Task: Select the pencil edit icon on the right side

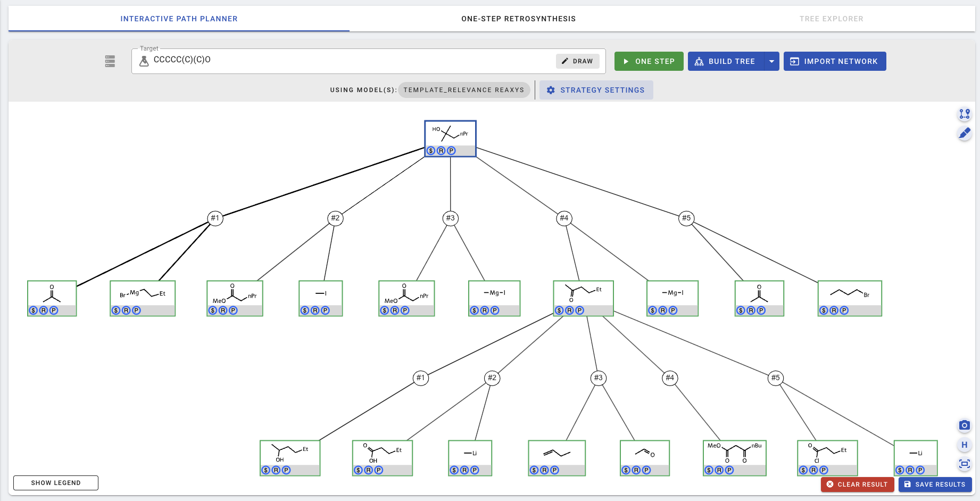Action: pyautogui.click(x=965, y=133)
